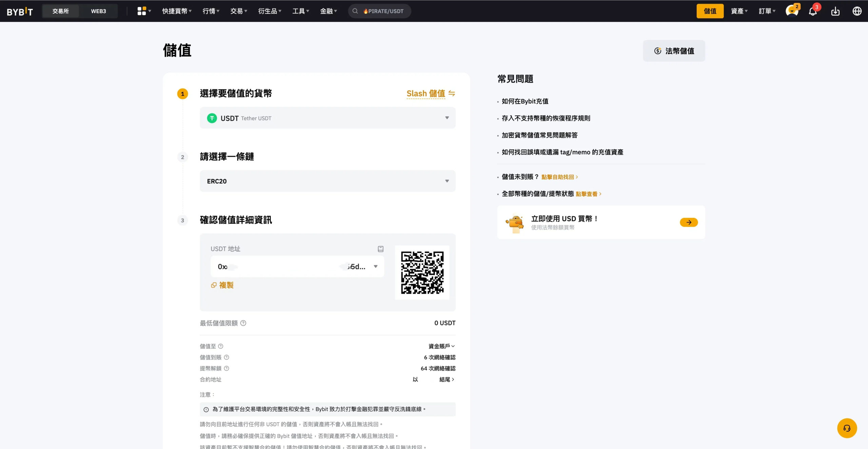Image resolution: width=868 pixels, height=449 pixels.
Task: Switch to the 交易所 tab
Action: [61, 11]
